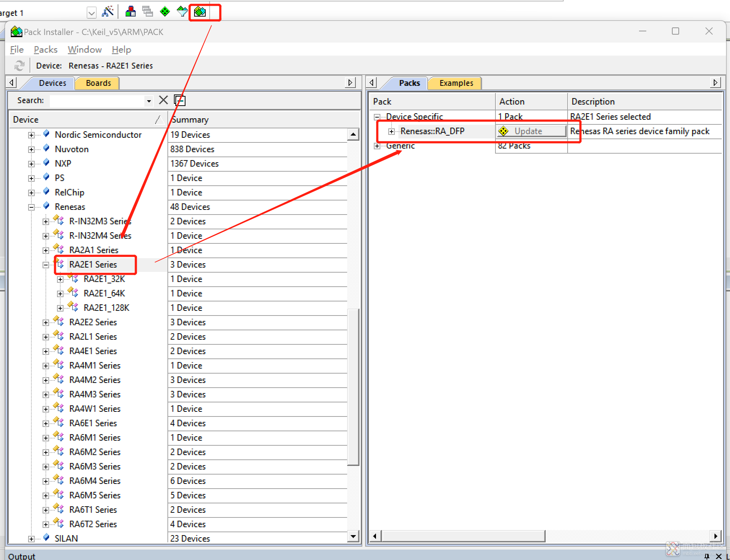Select RA2A1 Series in the tree
This screenshot has height=560, width=730.
[x=94, y=250]
